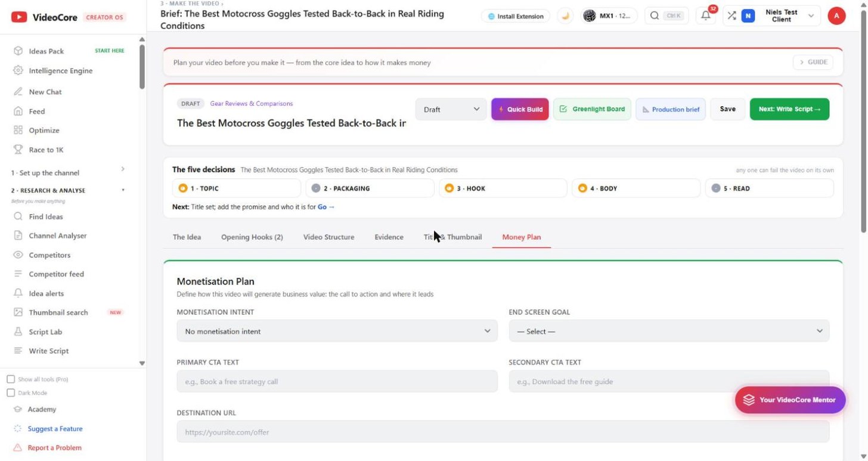The width and height of the screenshot is (868, 461).
Task: Switch to Opening Hooks (2) tab
Action: click(252, 237)
